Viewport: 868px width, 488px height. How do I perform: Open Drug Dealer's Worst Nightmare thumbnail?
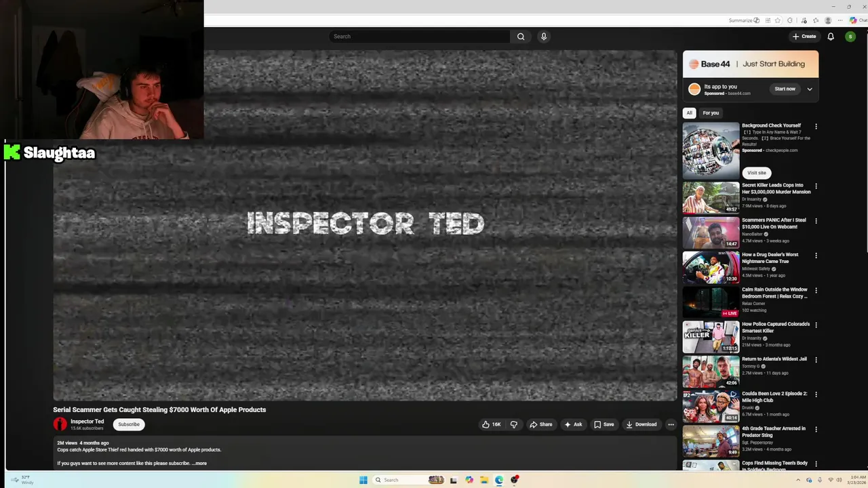711,267
